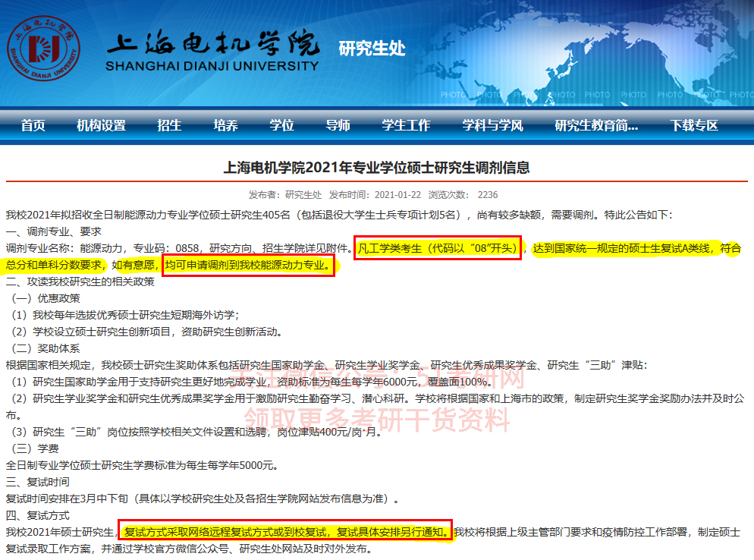754x560 pixels.
Task: Open the 培养 navigation item
Action: point(225,126)
